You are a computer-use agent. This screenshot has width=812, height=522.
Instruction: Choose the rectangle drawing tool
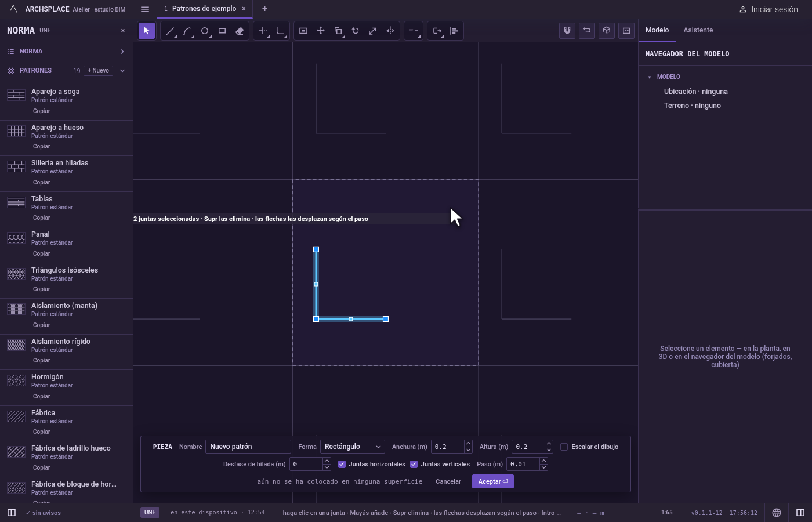click(222, 31)
